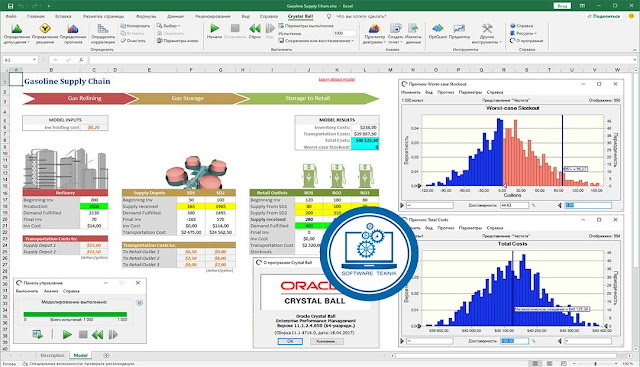The image size is (640, 367).
Task: Switch to Формулы ribbon tab
Action: 146,16
